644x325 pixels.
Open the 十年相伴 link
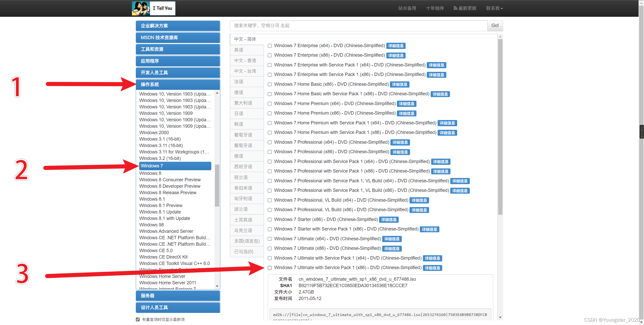coord(435,8)
